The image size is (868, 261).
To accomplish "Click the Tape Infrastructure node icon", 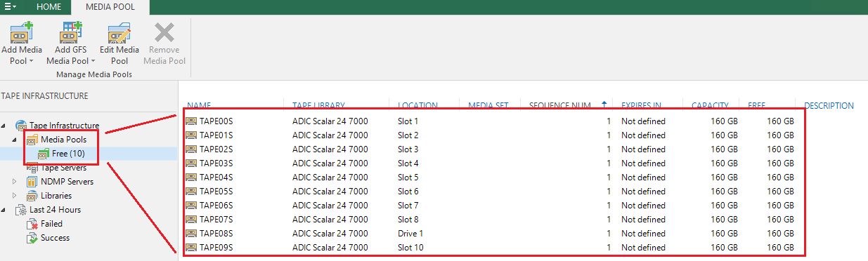I will tap(20, 126).
